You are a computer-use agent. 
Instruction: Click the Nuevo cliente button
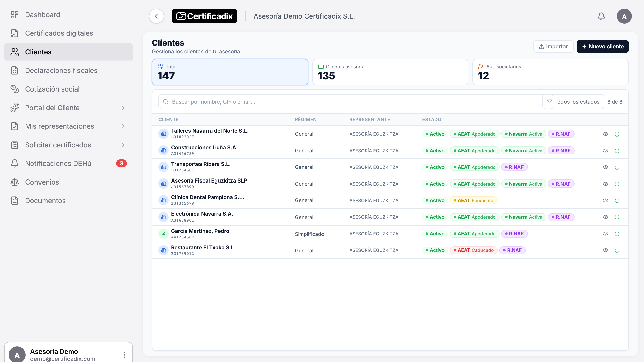(x=602, y=47)
